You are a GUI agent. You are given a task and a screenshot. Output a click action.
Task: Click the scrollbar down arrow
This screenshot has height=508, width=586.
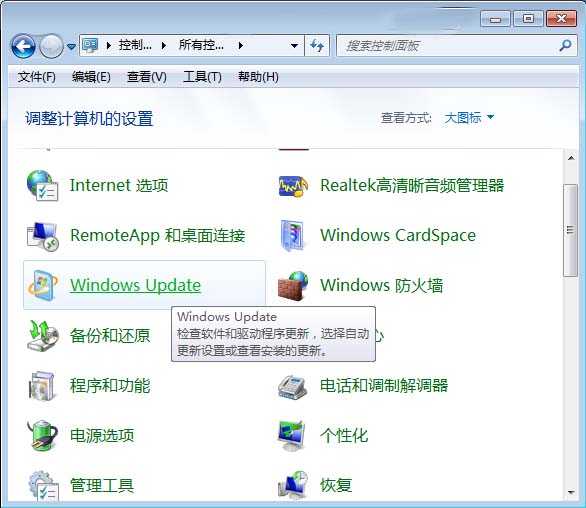tap(571, 492)
